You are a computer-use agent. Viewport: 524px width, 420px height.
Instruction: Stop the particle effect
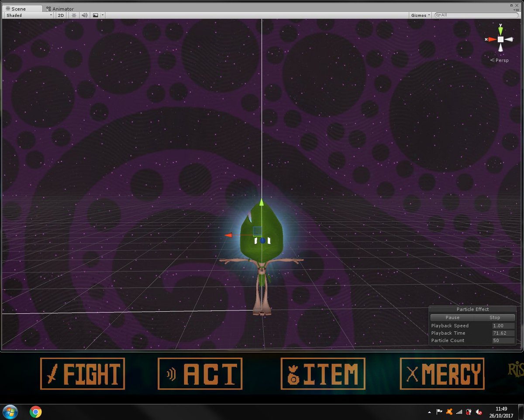495,317
